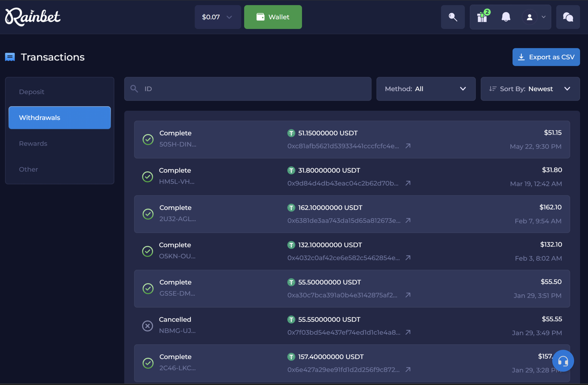Select transaction ID GSSE-DM...

click(177, 293)
